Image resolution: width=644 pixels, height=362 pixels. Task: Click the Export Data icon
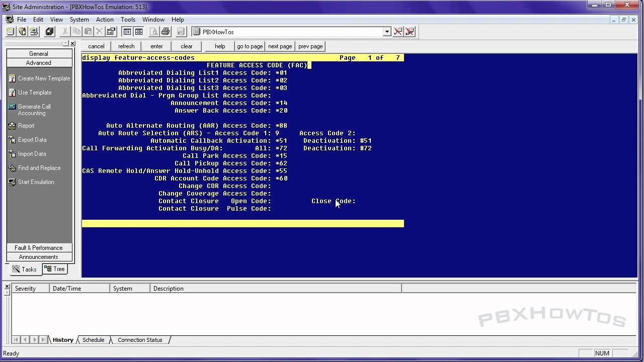[x=12, y=140]
